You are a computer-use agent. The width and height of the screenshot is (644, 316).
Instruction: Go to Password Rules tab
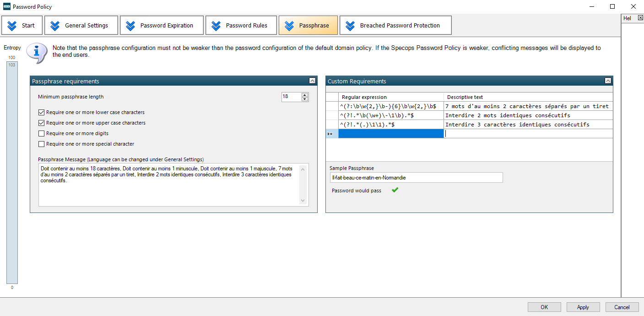pyautogui.click(x=241, y=25)
